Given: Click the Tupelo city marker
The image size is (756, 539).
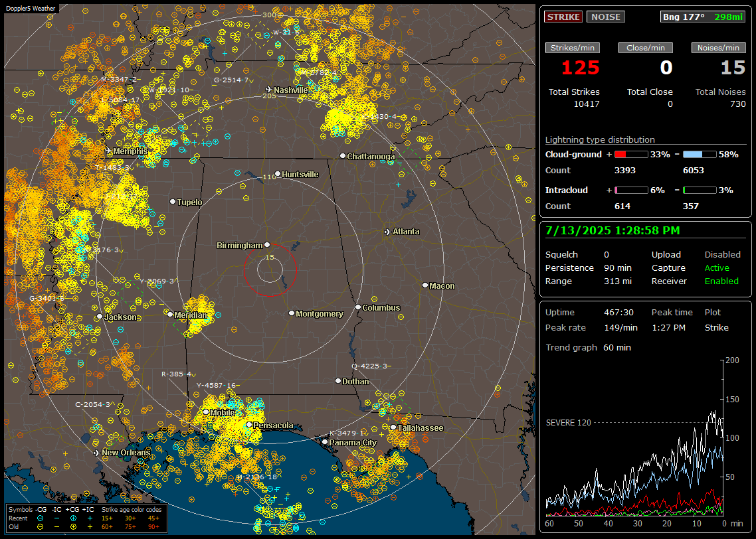Looking at the screenshot, I should tap(173, 201).
